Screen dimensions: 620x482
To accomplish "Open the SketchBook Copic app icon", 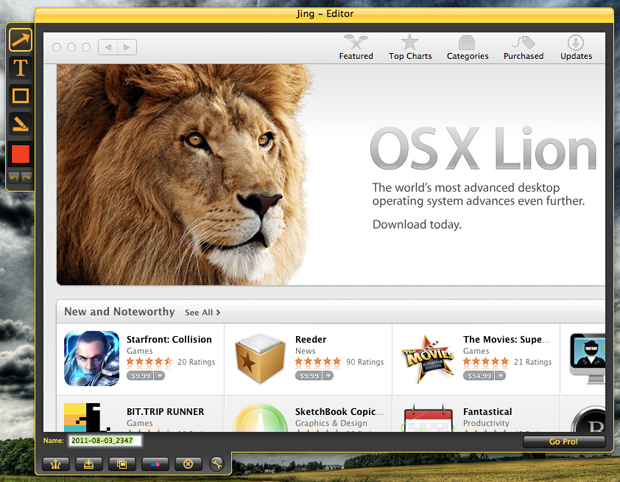I will click(x=260, y=418).
